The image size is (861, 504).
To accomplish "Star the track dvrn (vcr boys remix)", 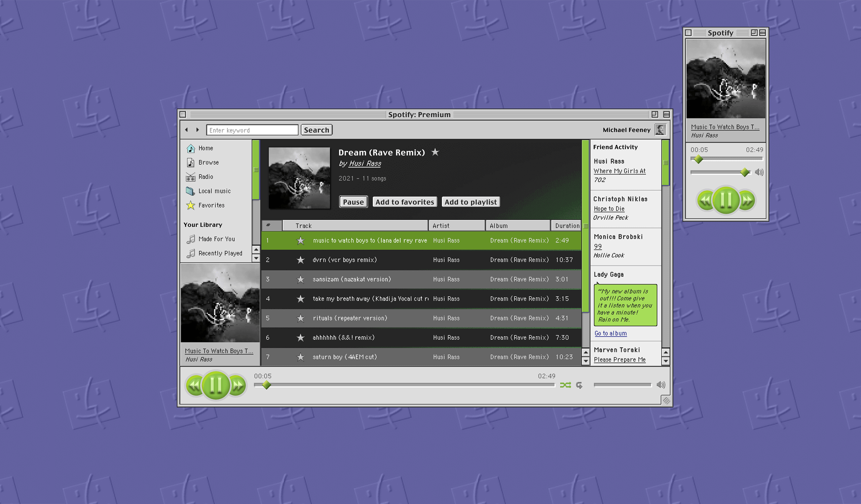I will pos(300,260).
